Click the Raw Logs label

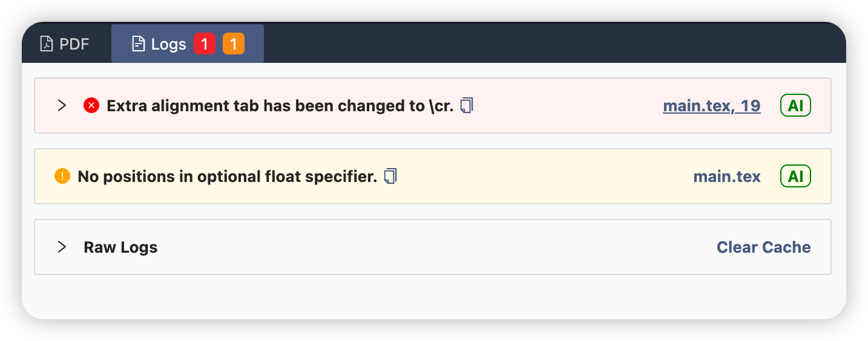point(120,247)
